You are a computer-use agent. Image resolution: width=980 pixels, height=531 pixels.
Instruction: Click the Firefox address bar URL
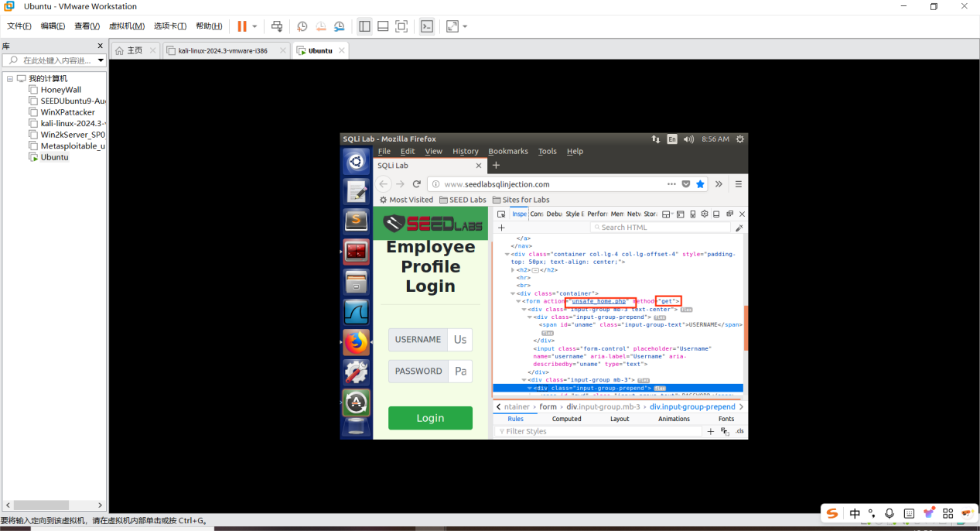click(x=497, y=184)
